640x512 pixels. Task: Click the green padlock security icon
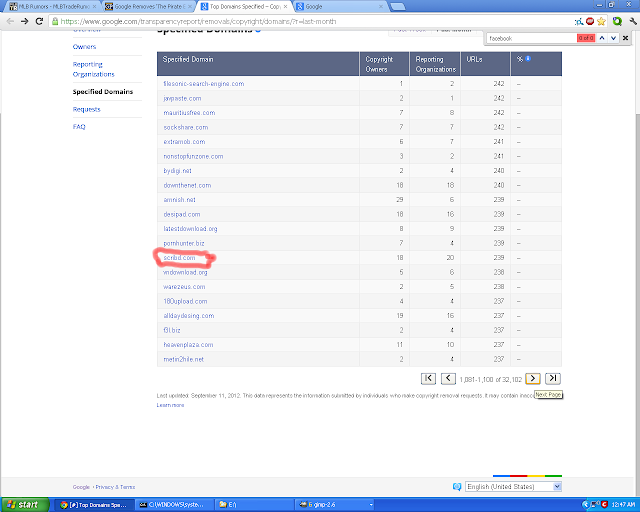pyautogui.click(x=55, y=21)
